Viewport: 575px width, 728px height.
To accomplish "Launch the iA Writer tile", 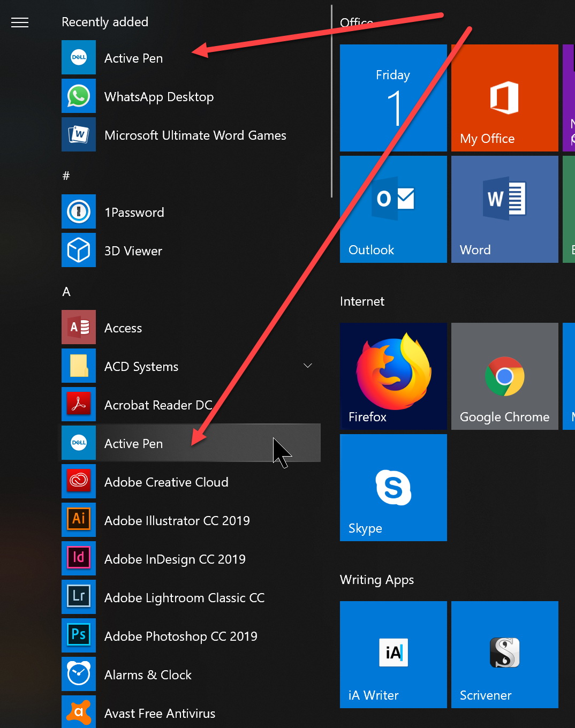I will tap(394, 655).
